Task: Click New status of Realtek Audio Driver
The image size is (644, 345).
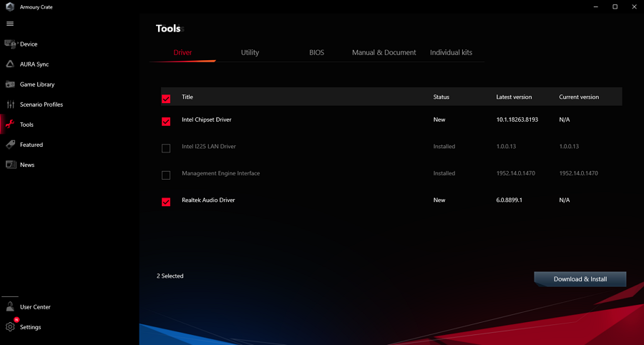Action: point(439,200)
